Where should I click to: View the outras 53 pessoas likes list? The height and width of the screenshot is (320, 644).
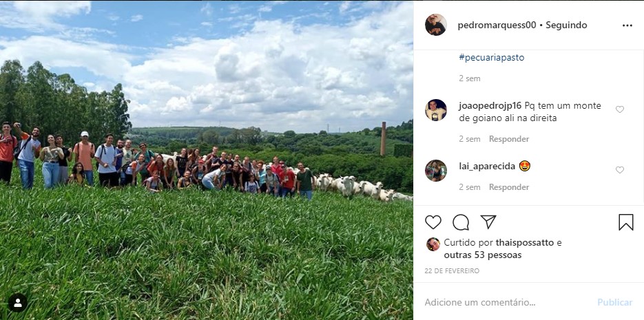pos(483,255)
